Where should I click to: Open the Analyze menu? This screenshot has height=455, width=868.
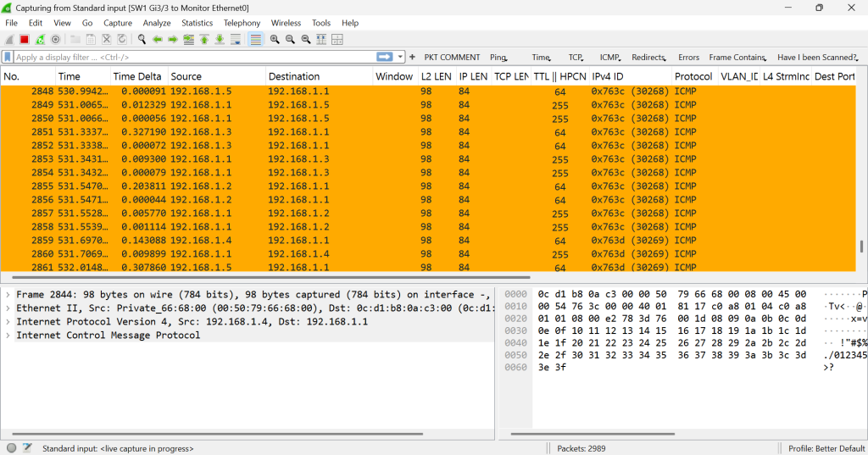[157, 23]
